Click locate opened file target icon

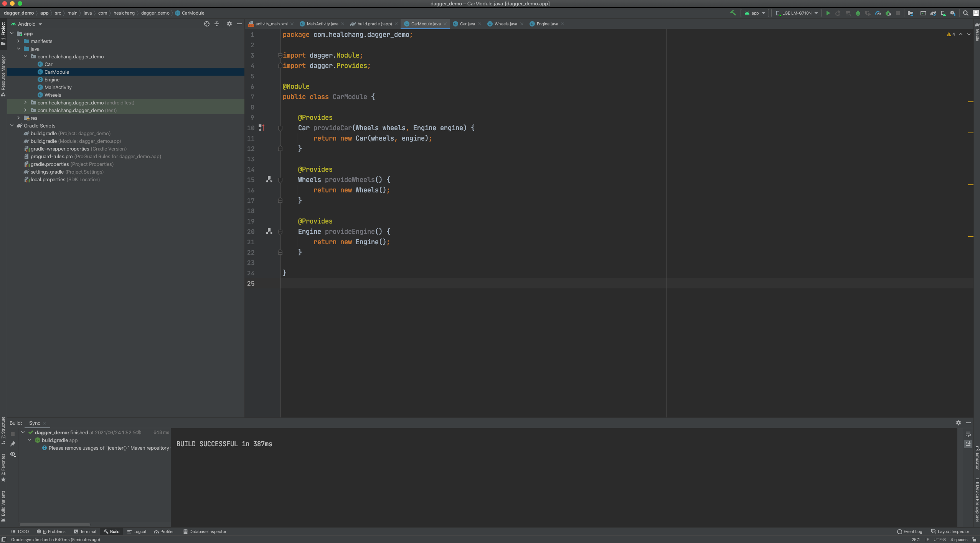[x=206, y=24]
